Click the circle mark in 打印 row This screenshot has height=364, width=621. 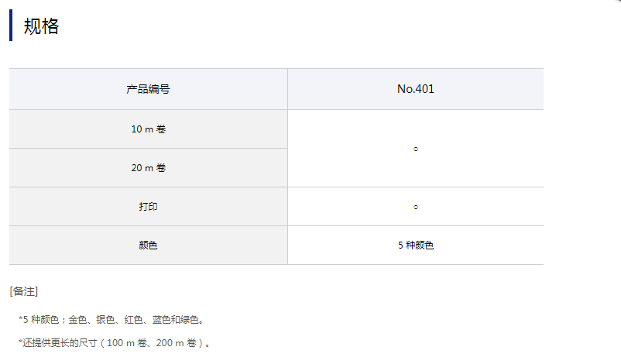(416, 208)
